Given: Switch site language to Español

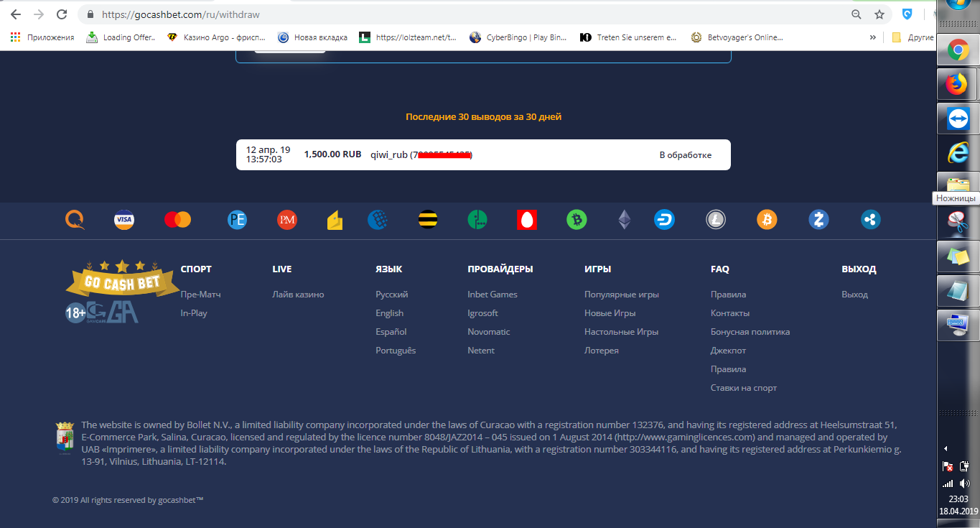Looking at the screenshot, I should tap(391, 332).
